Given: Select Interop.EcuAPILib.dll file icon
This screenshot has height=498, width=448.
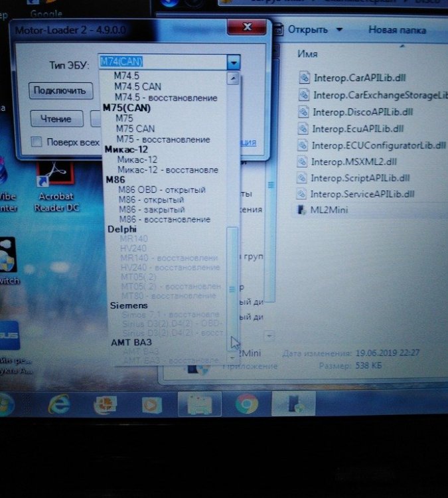Looking at the screenshot, I should 303,128.
